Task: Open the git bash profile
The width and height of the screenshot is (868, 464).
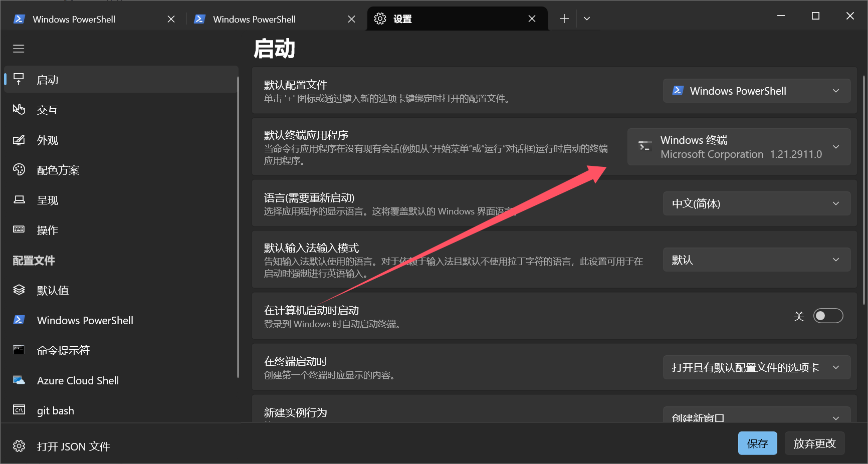Action: coord(55,411)
